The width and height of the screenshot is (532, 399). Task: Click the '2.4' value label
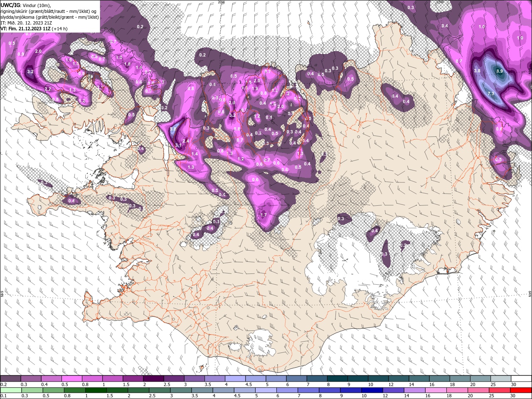pyautogui.click(x=186, y=141)
